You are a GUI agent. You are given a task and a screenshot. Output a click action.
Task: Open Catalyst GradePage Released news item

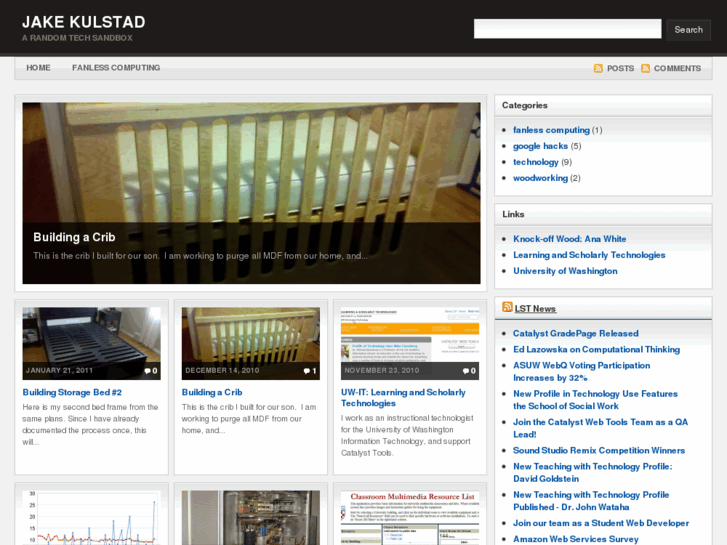tap(575, 333)
